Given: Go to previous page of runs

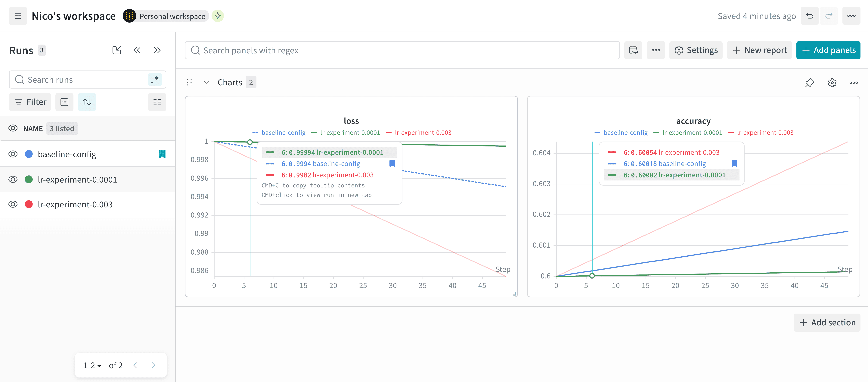Looking at the screenshot, I should point(135,365).
